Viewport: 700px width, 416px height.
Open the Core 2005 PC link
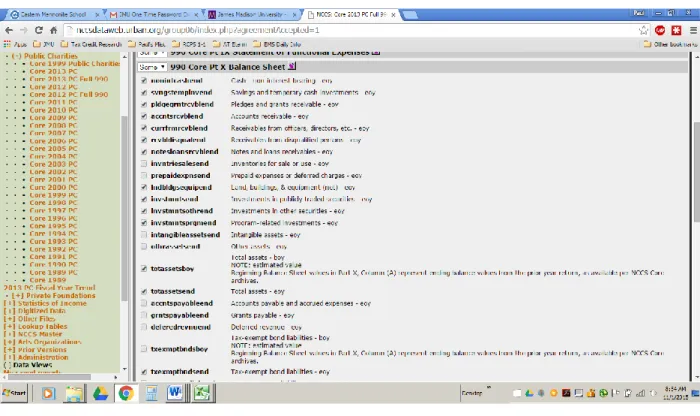pos(54,149)
